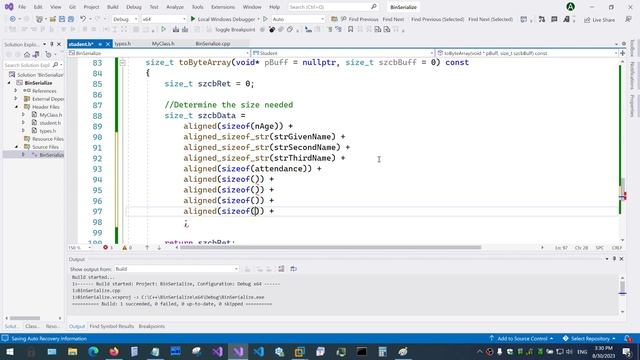Click the up arrow navigation icon

coord(147,247)
